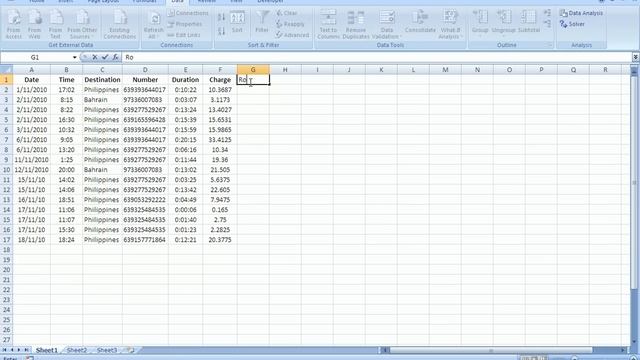
Task: Select the cell showing 33.4125
Action: pos(220,140)
